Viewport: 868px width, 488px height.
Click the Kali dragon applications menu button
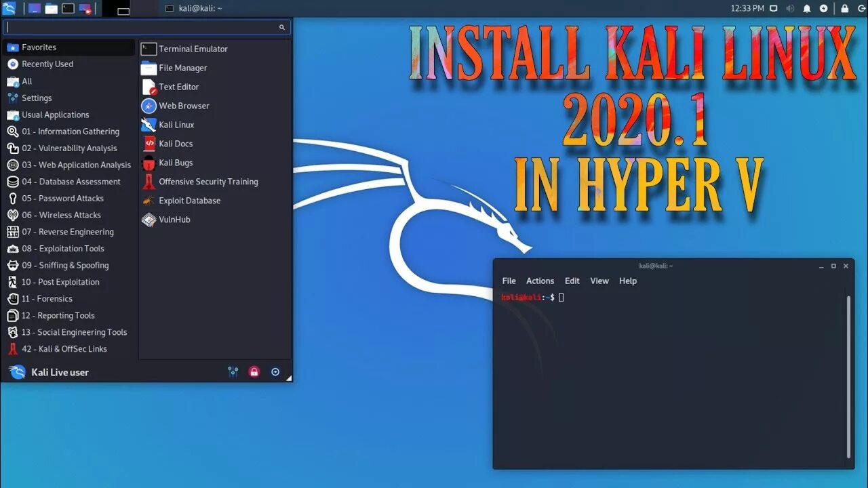tap(9, 9)
